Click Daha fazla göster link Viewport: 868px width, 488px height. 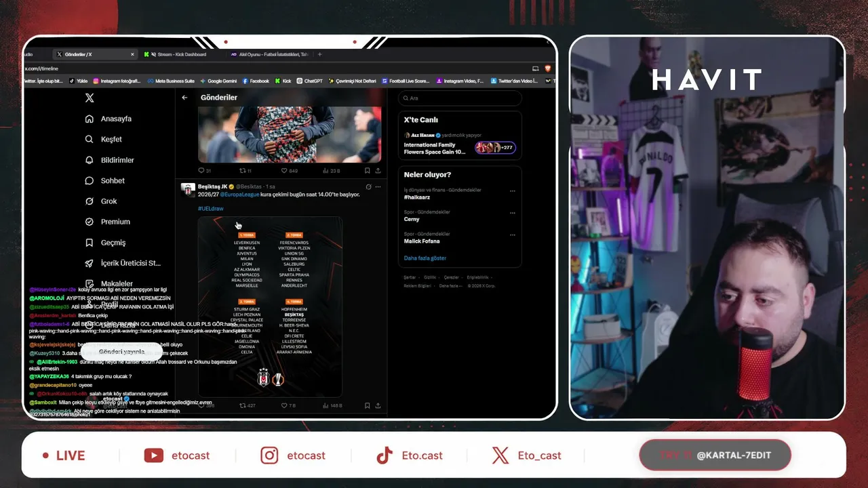click(425, 258)
